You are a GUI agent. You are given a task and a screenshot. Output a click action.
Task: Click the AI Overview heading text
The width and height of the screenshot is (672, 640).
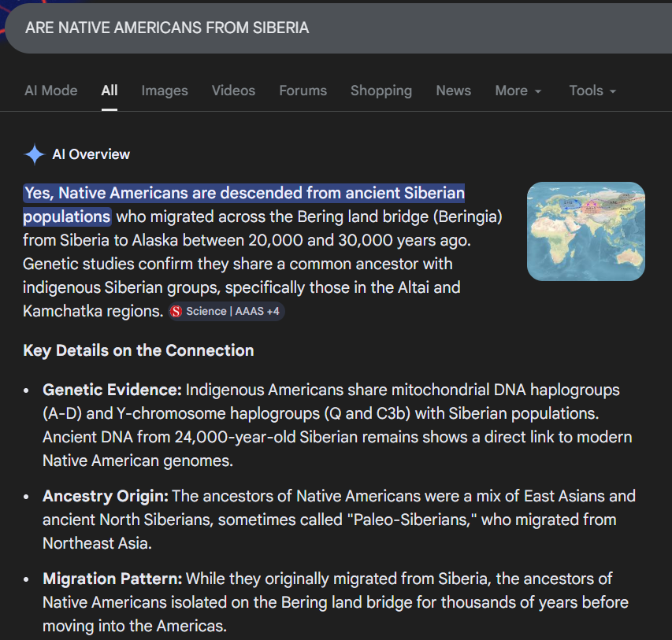point(91,154)
